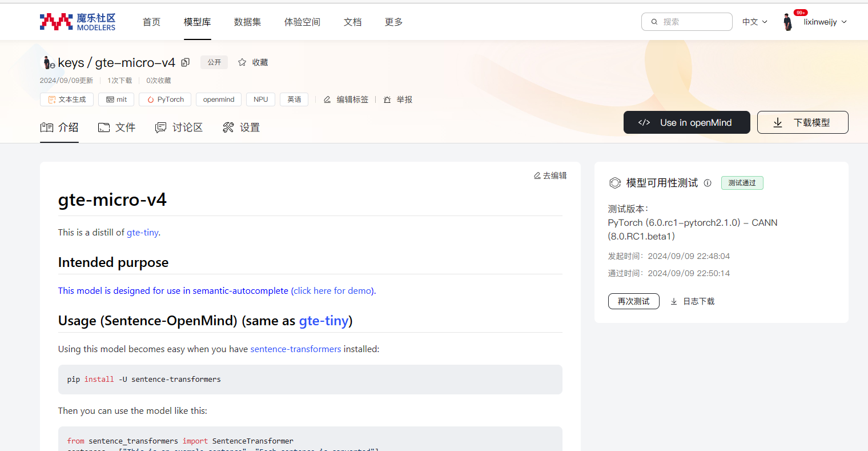Image resolution: width=868 pixels, height=451 pixels.
Task: Open the click here for demo link
Action: [x=332, y=290]
